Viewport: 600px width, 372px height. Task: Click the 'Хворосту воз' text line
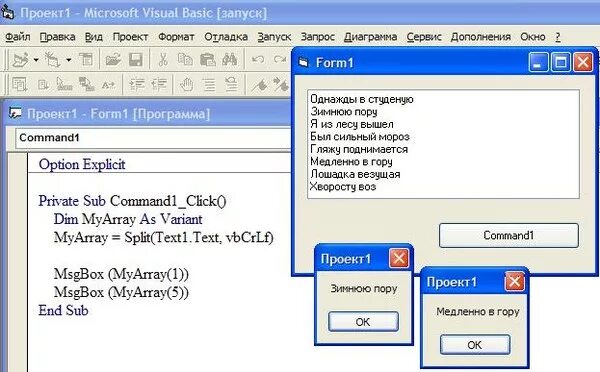point(343,186)
